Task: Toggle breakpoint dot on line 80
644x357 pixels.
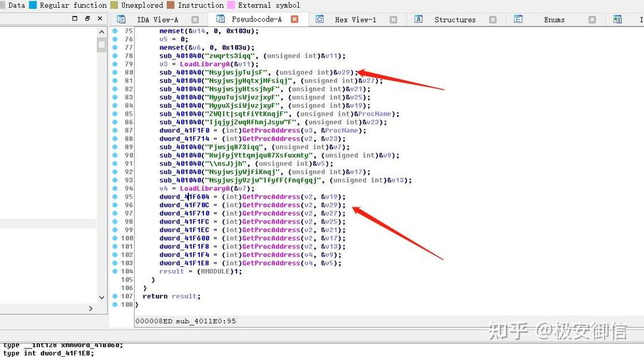Action: [116, 72]
